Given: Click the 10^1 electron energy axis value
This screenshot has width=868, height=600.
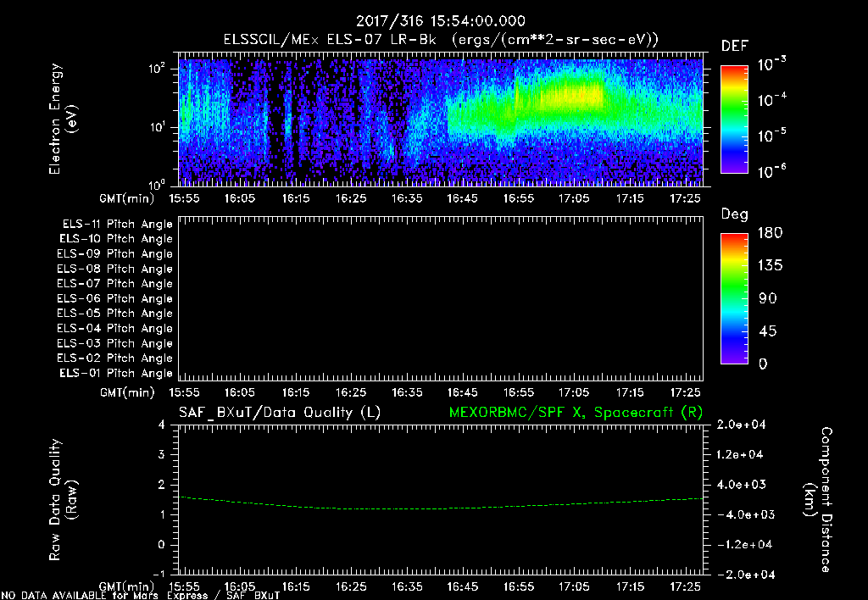Looking at the screenshot, I should 158,127.
